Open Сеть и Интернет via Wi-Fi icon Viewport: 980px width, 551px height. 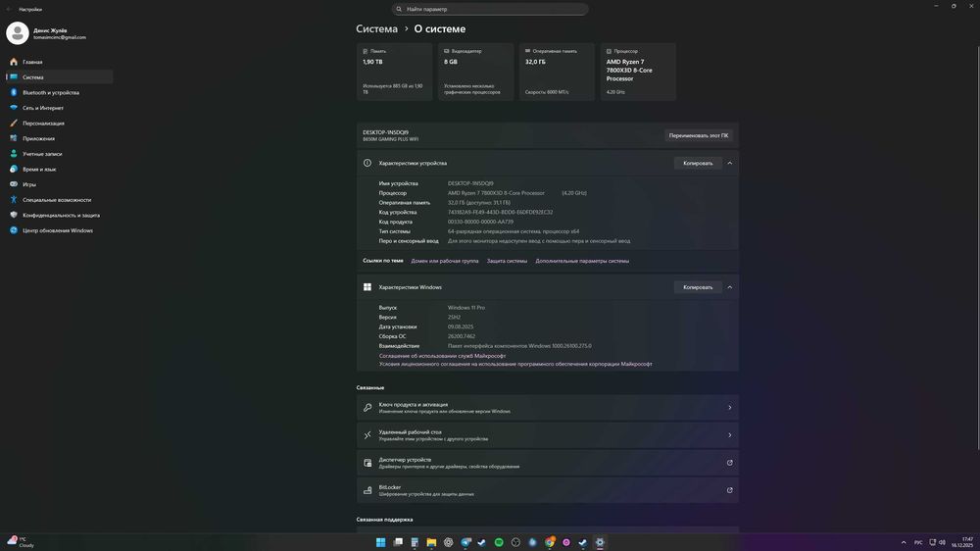click(x=14, y=108)
